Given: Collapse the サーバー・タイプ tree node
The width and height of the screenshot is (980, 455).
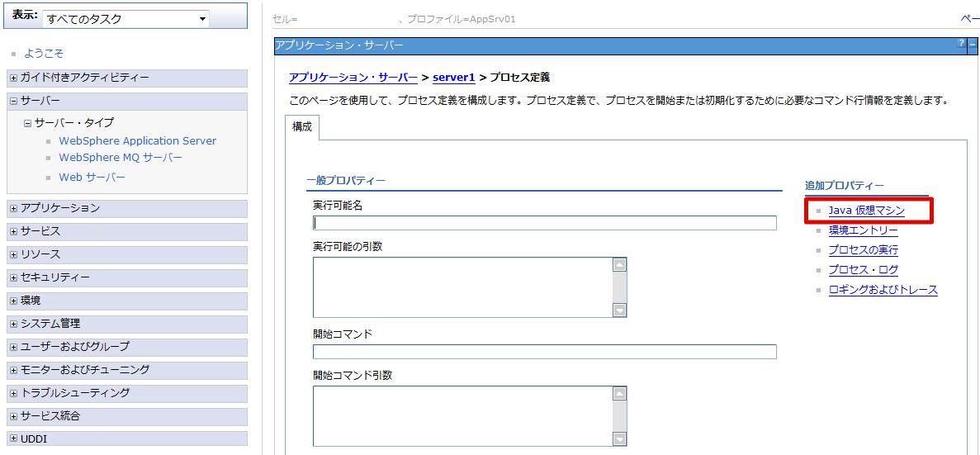Looking at the screenshot, I should pyautogui.click(x=27, y=123).
